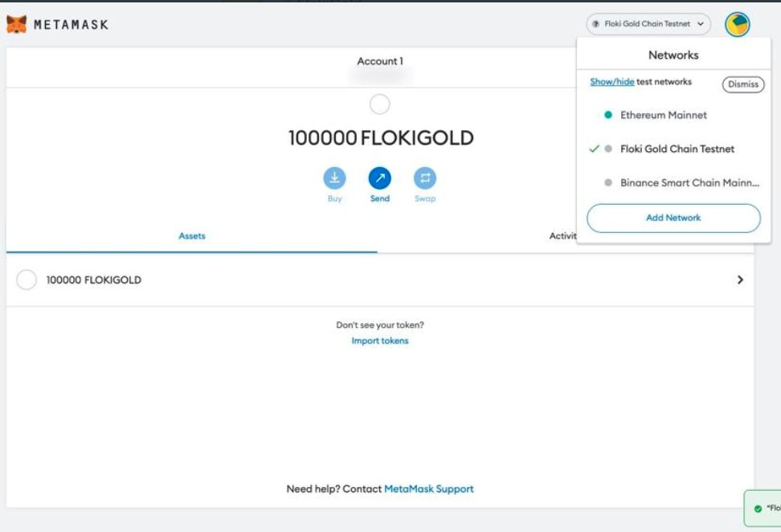Open the Floki Gold Chain Testnet network dropdown

648,24
